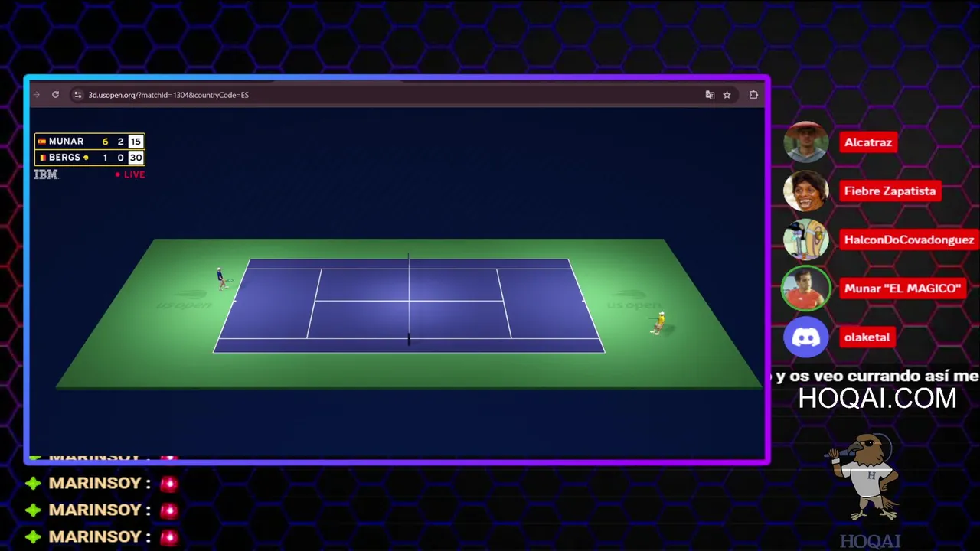Viewport: 980px width, 551px height.
Task: Click Munar's current game score 15
Action: pyautogui.click(x=136, y=142)
